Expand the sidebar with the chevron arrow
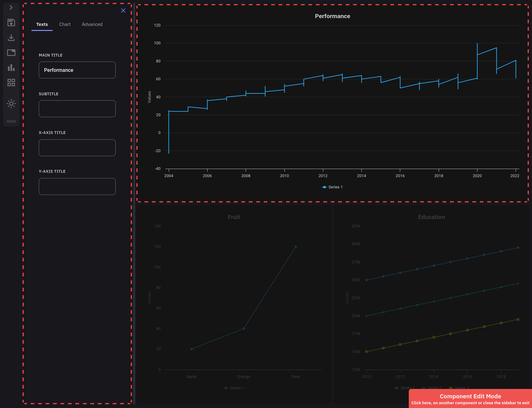Screen dimensions: 532x408 pos(11,7)
